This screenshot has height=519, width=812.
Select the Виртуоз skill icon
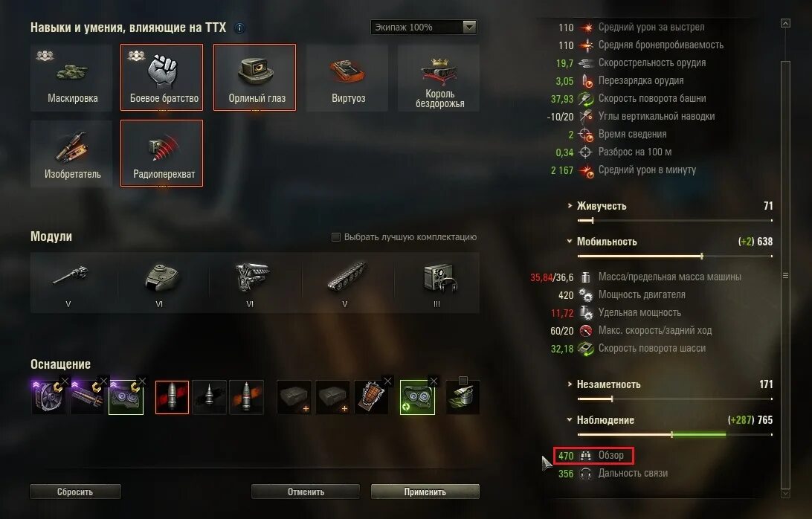(x=347, y=77)
